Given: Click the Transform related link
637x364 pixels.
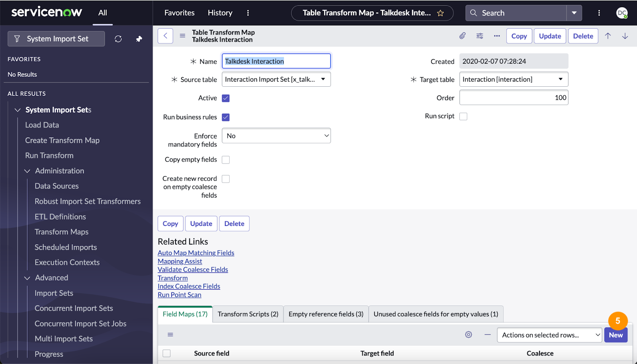Looking at the screenshot, I should point(173,278).
